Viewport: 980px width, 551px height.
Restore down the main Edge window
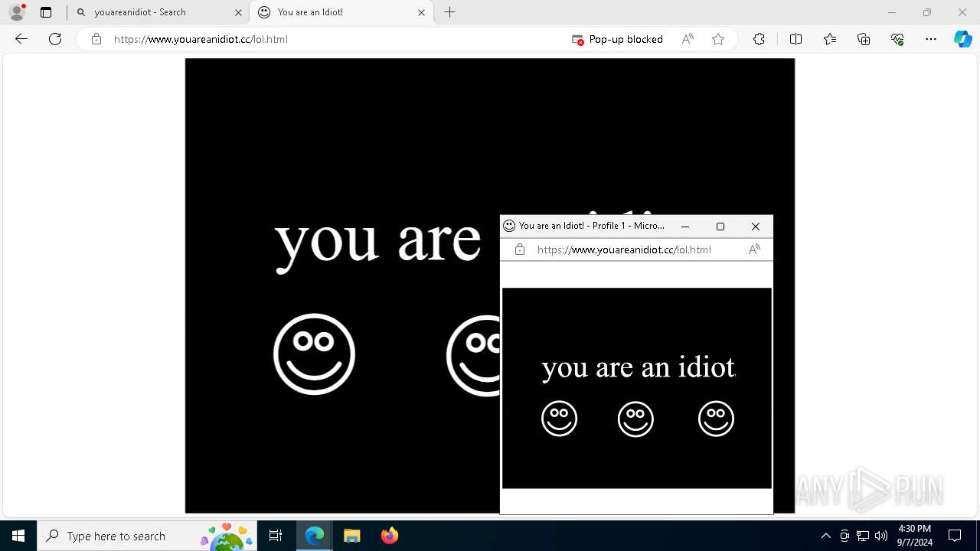pyautogui.click(x=927, y=12)
